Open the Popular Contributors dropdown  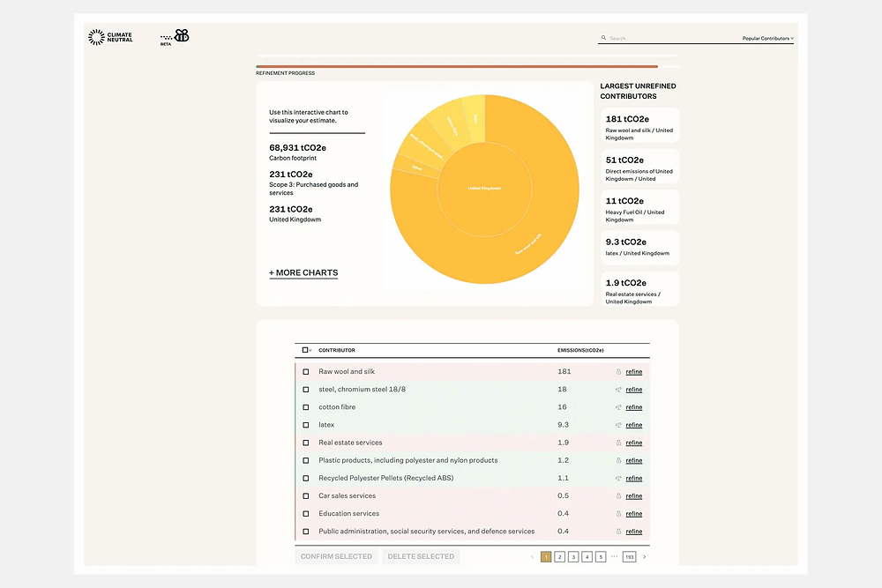click(x=768, y=38)
